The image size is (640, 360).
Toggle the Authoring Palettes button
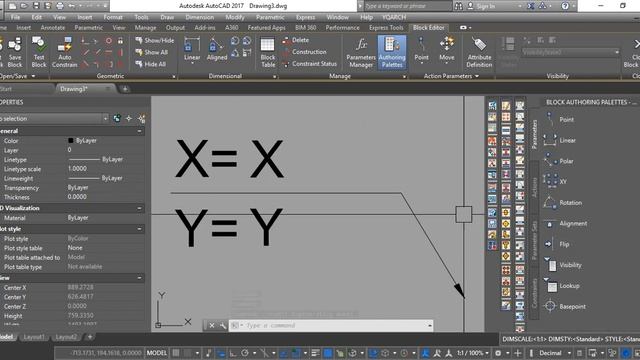(x=392, y=52)
